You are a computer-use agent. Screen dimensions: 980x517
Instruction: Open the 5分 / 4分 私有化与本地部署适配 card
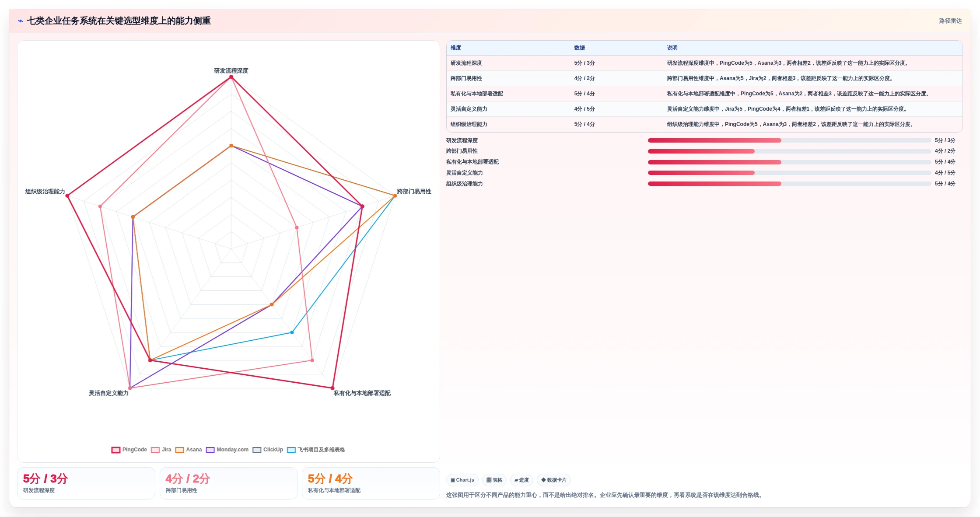click(371, 483)
